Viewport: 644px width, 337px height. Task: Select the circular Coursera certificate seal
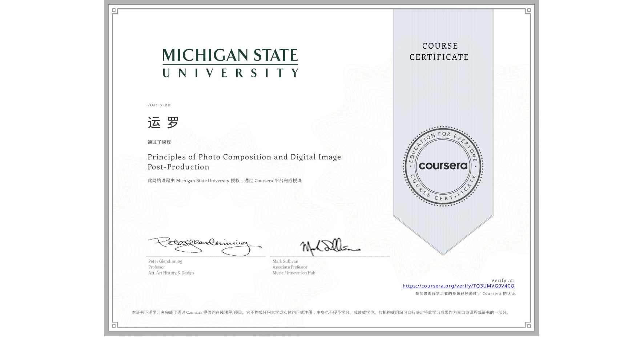point(443,167)
